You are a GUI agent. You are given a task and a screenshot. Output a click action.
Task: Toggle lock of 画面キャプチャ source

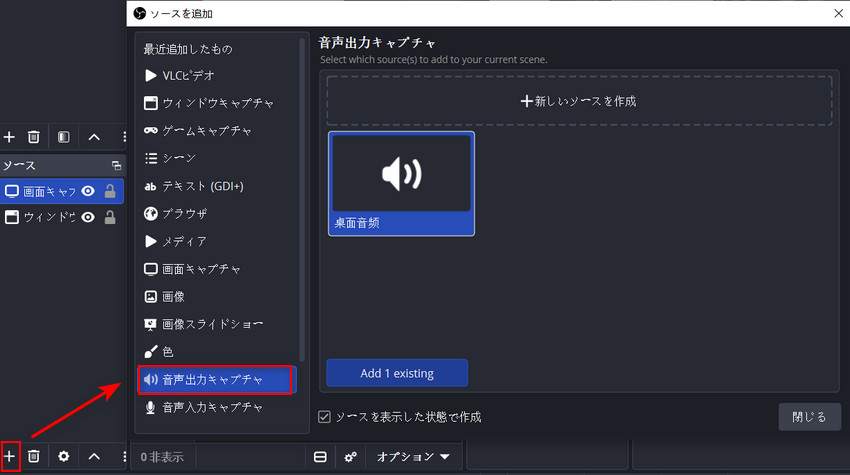coord(110,191)
